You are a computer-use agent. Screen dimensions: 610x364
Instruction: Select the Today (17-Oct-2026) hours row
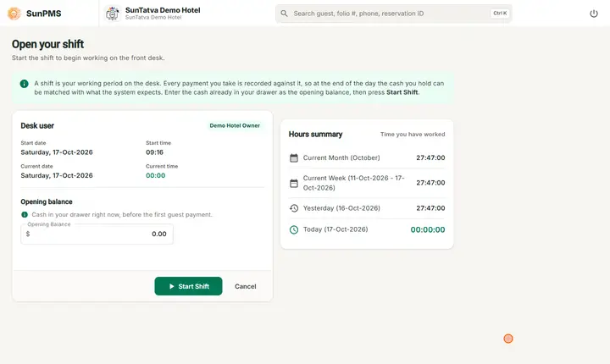click(x=367, y=230)
